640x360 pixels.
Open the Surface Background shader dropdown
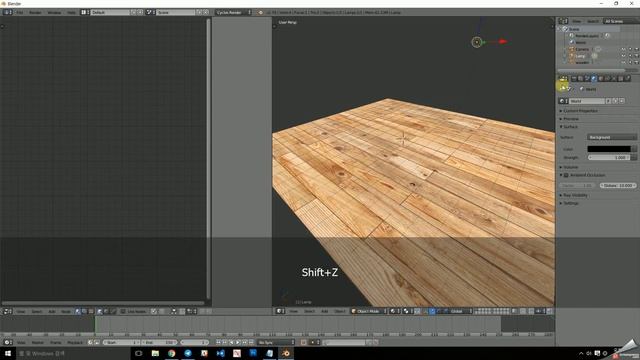tap(611, 138)
